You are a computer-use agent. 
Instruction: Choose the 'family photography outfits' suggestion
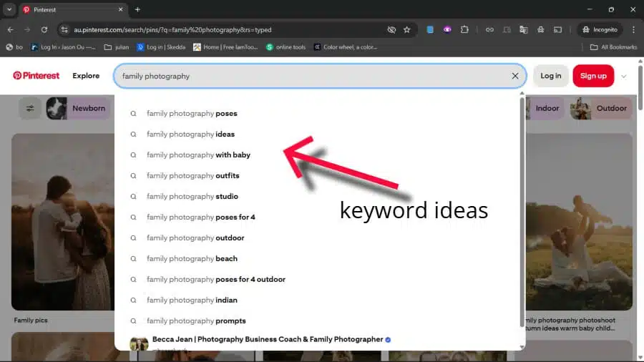click(192, 176)
